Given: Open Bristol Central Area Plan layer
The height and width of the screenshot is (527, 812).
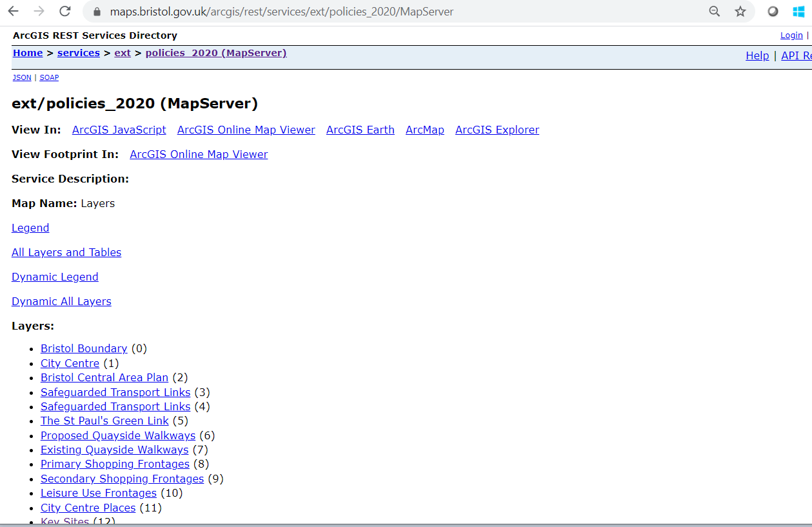Looking at the screenshot, I should tap(104, 377).
